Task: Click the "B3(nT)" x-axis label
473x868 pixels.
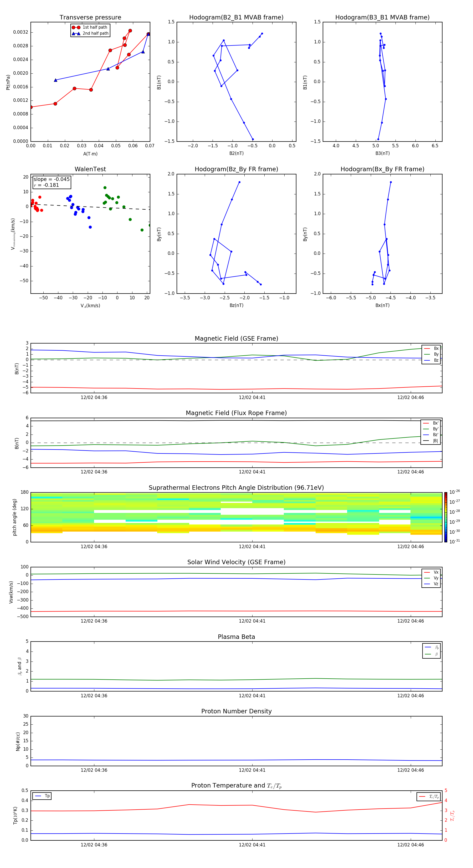Action: [x=382, y=153]
